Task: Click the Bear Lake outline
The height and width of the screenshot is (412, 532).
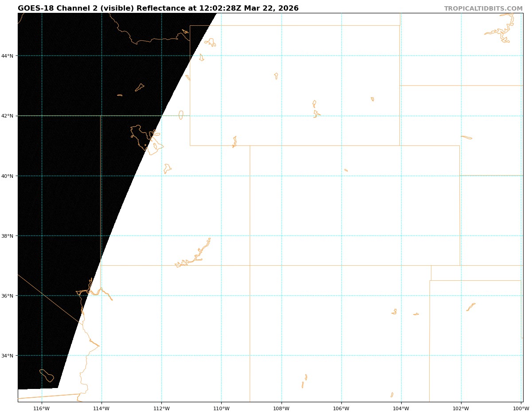Action: pos(181,115)
